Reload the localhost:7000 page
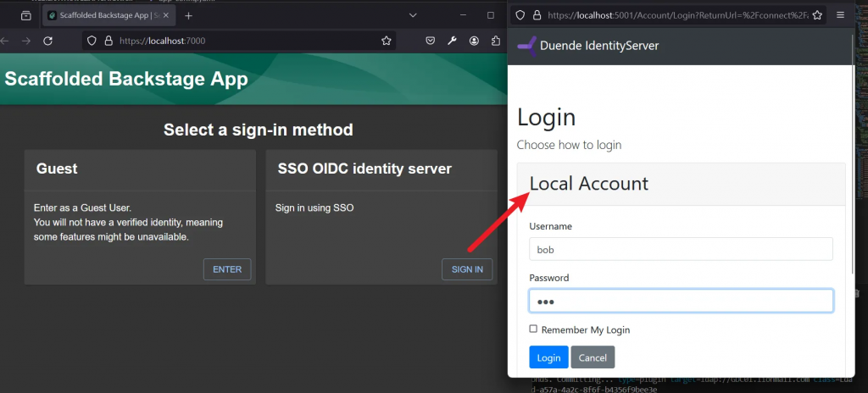 click(48, 41)
